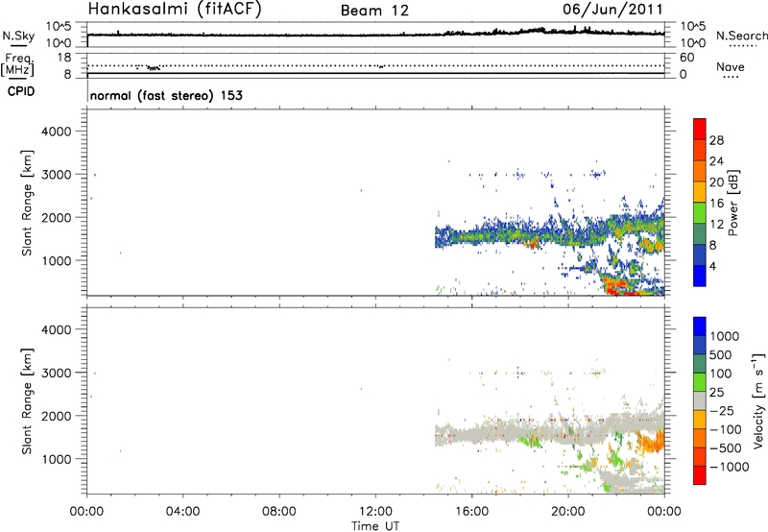Image resolution: width=768 pixels, height=532 pixels.
Task: Select the Time UT axis title
Action: click(x=375, y=526)
